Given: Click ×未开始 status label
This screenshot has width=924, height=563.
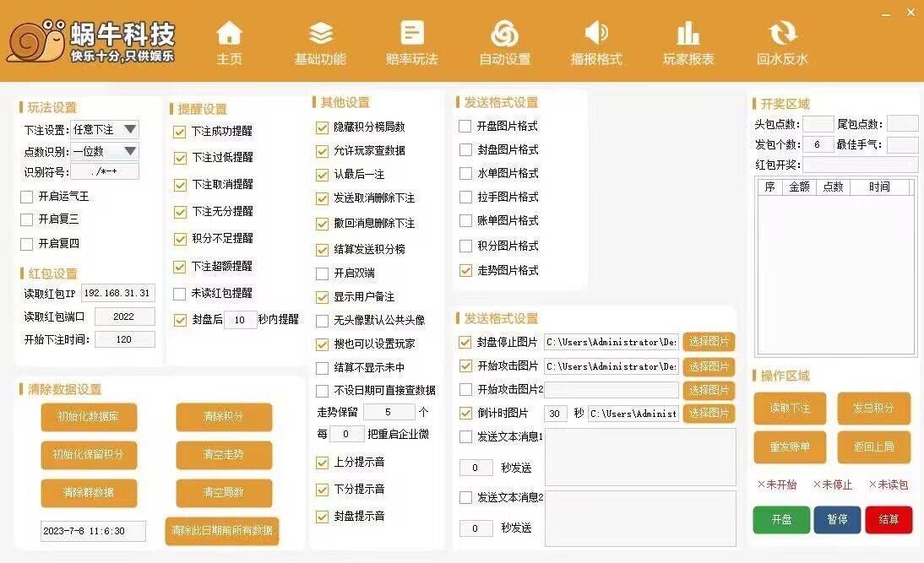Looking at the screenshot, I should coord(777,485).
